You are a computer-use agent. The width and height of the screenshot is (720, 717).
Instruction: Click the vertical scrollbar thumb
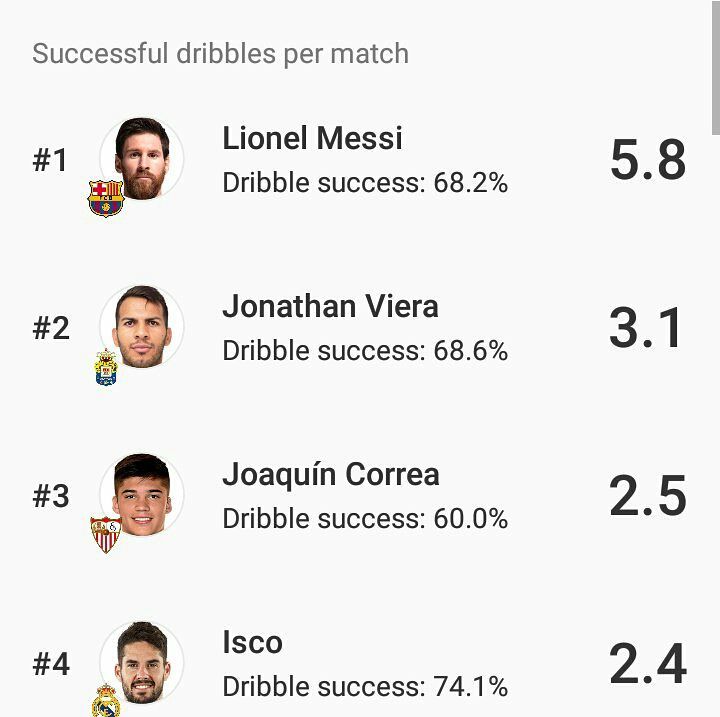click(x=715, y=67)
